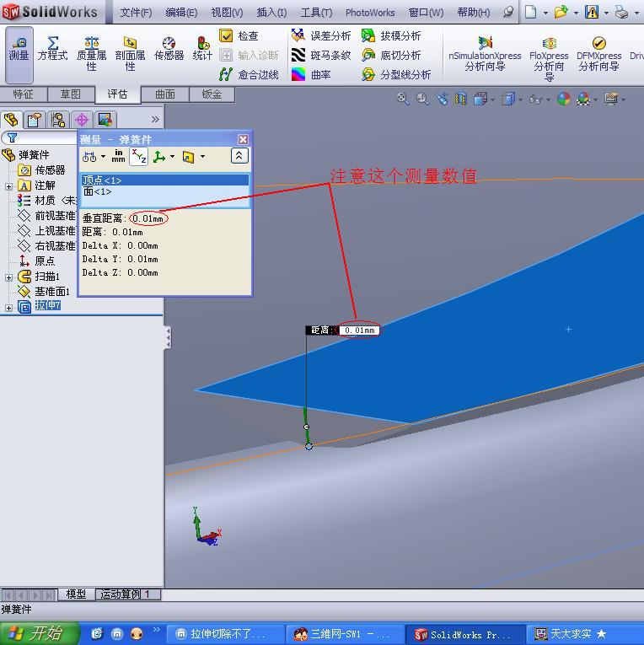Launch SimulationXpress analysis wizard
Screen dimensions: 644x645
(x=485, y=54)
